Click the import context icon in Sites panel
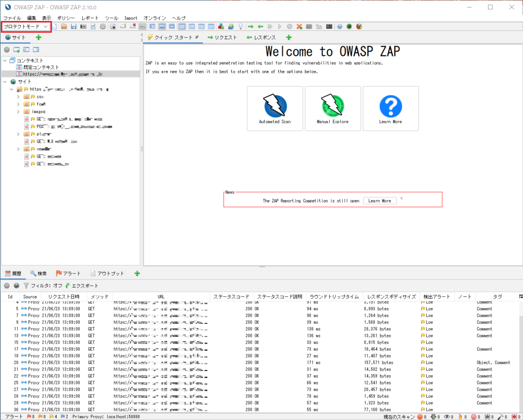This screenshot has height=420, width=523. click(26, 49)
